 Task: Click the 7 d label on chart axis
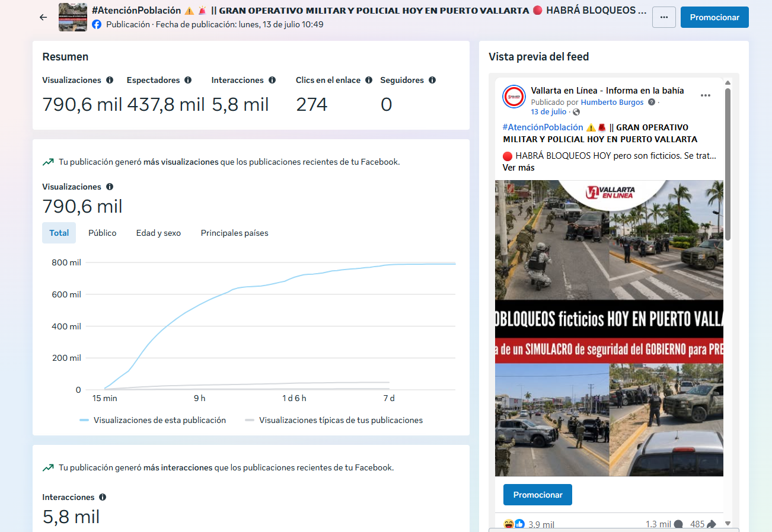(389, 398)
